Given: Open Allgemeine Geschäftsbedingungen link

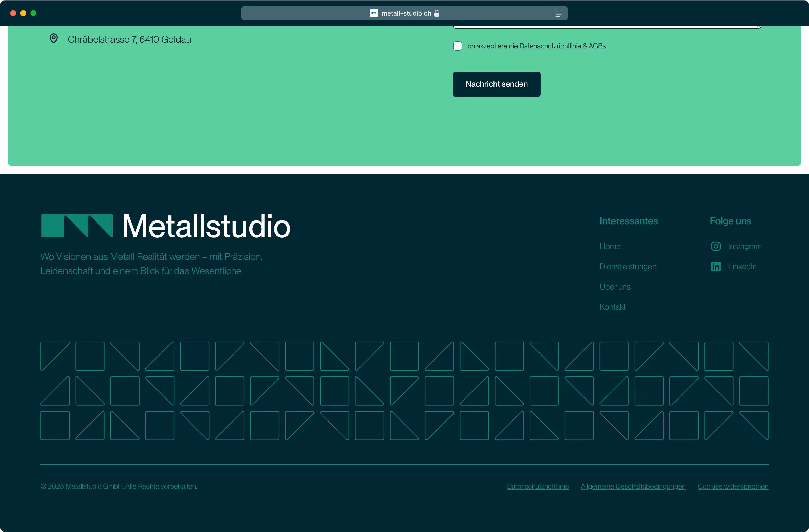Looking at the screenshot, I should pos(633,486).
